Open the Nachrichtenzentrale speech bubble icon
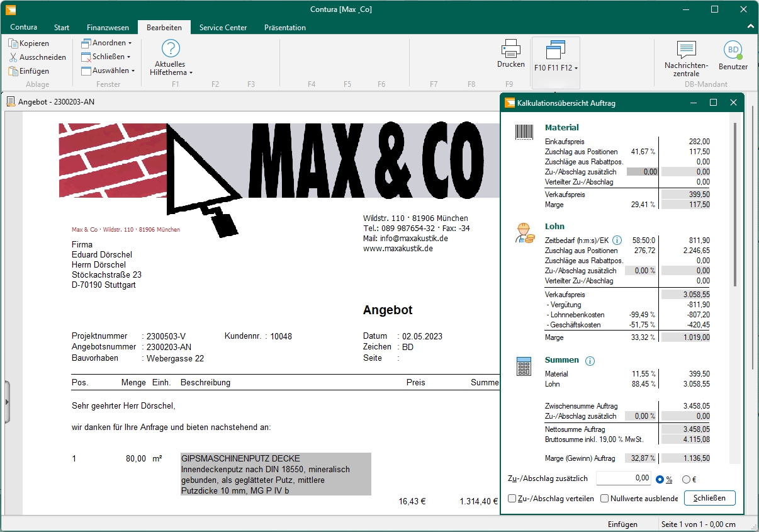 coord(686,50)
